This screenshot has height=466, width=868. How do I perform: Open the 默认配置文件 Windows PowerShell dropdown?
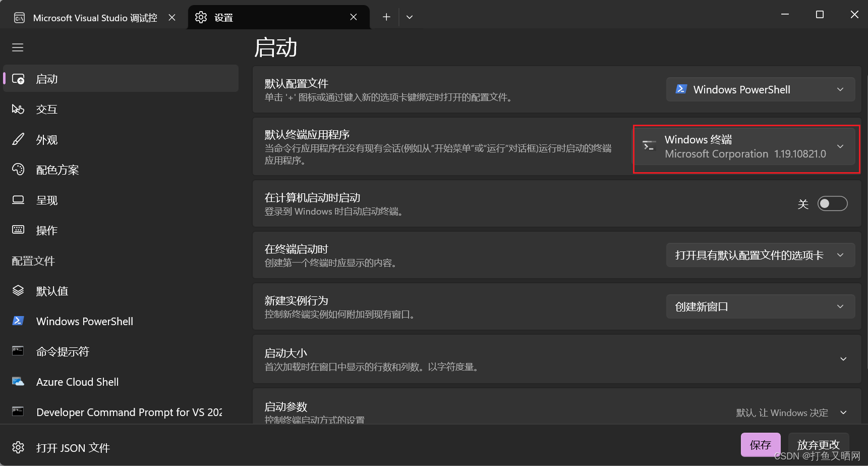pos(760,89)
